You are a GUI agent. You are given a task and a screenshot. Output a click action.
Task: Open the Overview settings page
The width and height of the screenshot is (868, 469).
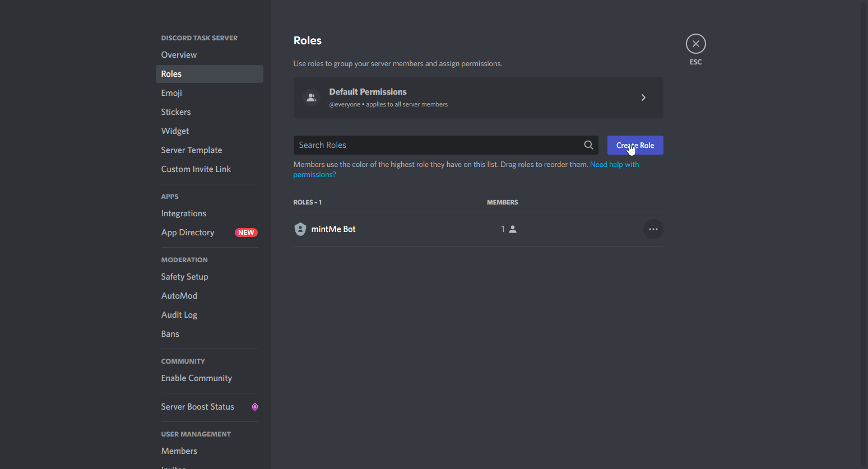click(179, 55)
